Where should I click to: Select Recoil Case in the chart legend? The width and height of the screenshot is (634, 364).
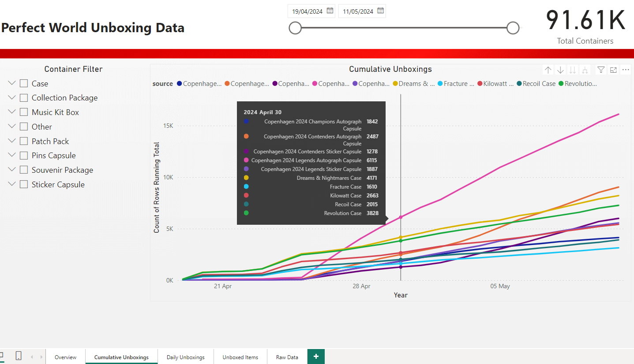(x=536, y=84)
